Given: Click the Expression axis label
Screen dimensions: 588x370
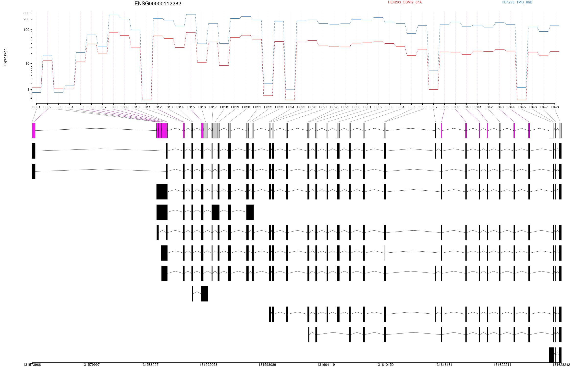Looking at the screenshot, I should pyautogui.click(x=5, y=57).
